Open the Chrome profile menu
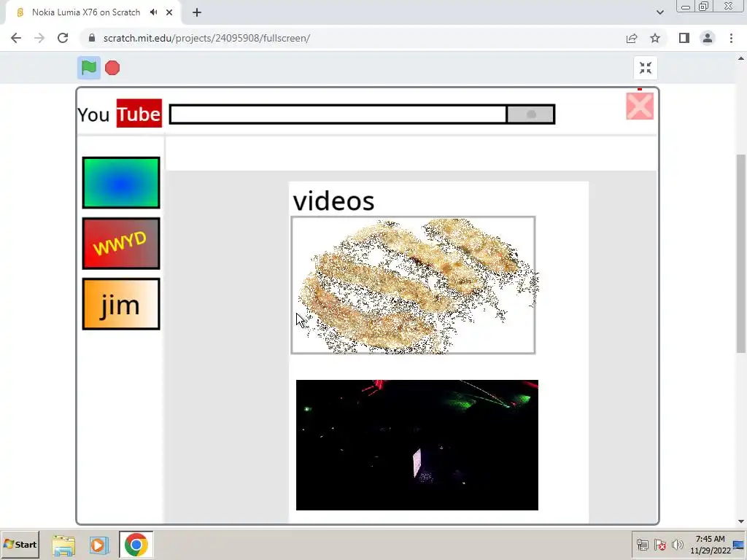Image resolution: width=747 pixels, height=560 pixels. (708, 38)
